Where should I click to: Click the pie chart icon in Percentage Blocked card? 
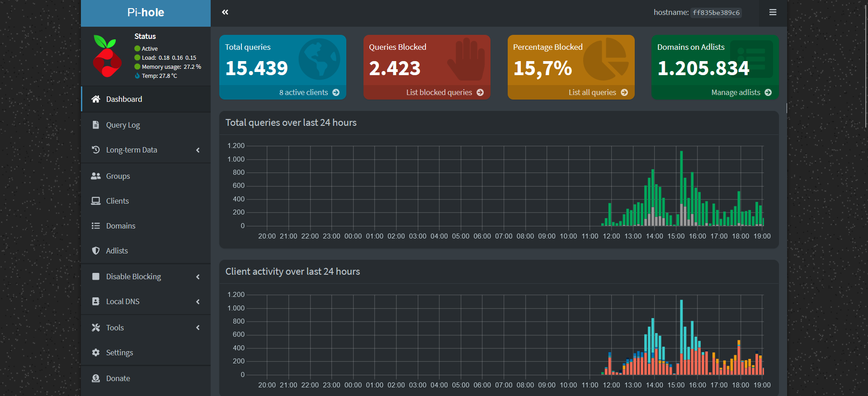(x=606, y=59)
